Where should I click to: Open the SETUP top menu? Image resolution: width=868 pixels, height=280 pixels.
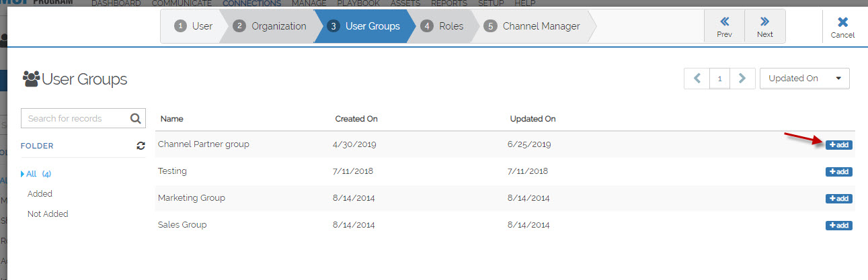[491, 3]
